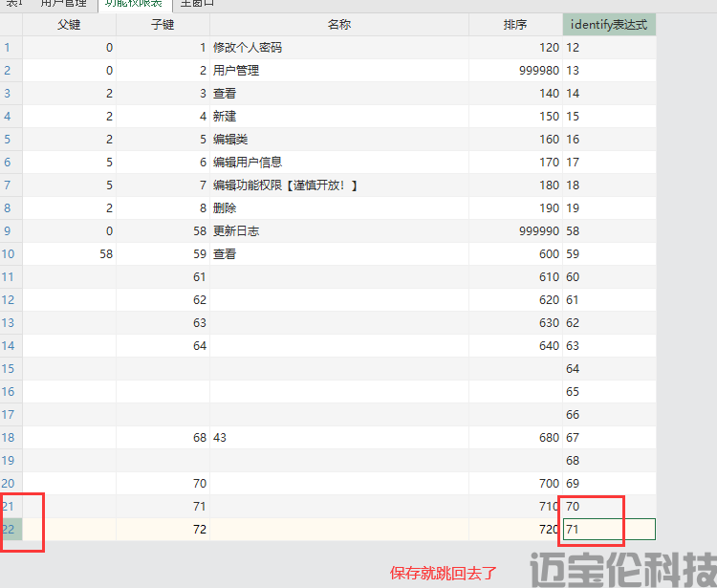
Task: Select row number 21 header
Action: [x=11, y=506]
